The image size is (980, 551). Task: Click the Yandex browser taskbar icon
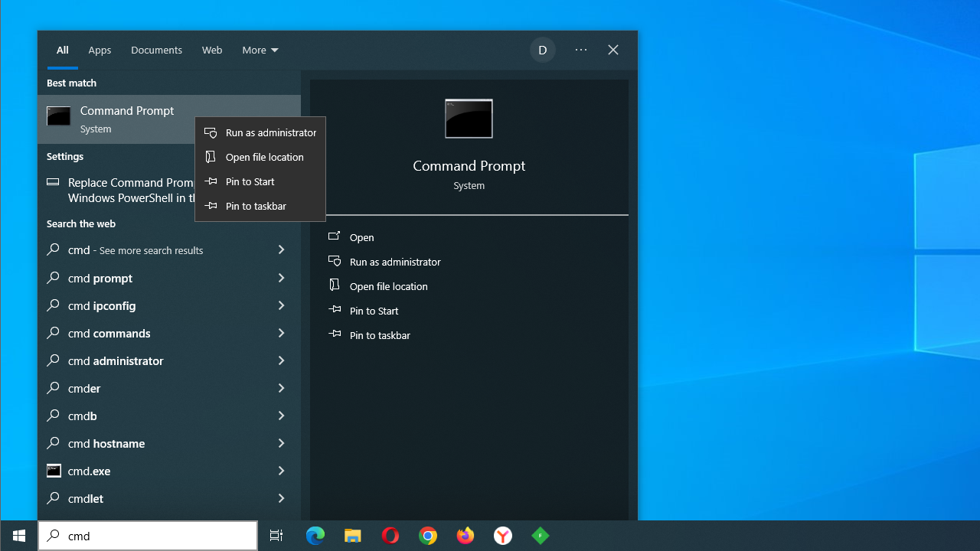503,536
